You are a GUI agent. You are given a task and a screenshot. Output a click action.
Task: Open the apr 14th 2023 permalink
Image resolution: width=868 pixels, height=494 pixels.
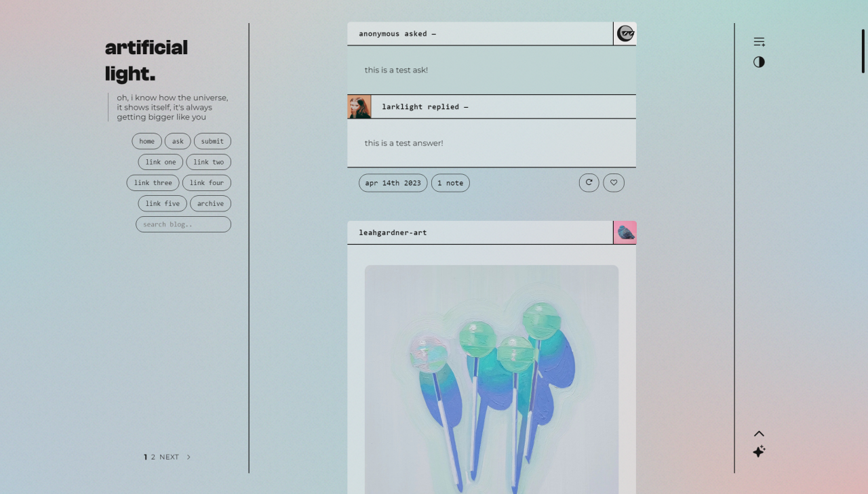[393, 183]
